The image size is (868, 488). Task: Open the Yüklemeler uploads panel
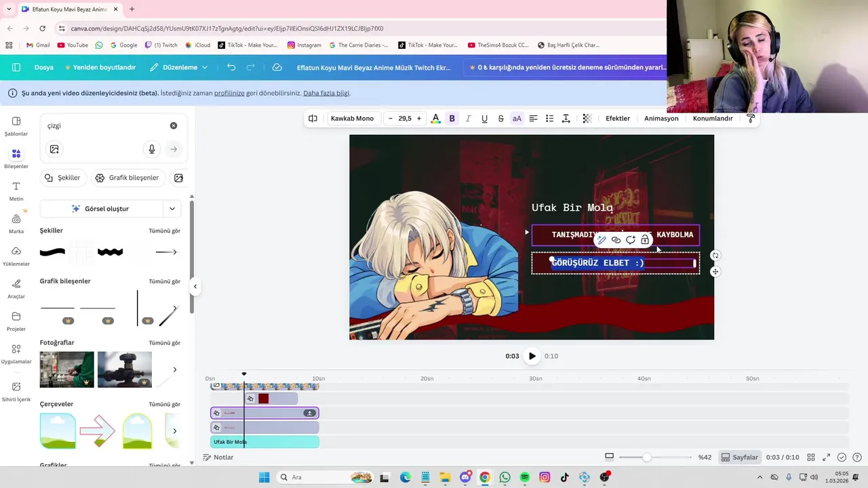pyautogui.click(x=16, y=256)
